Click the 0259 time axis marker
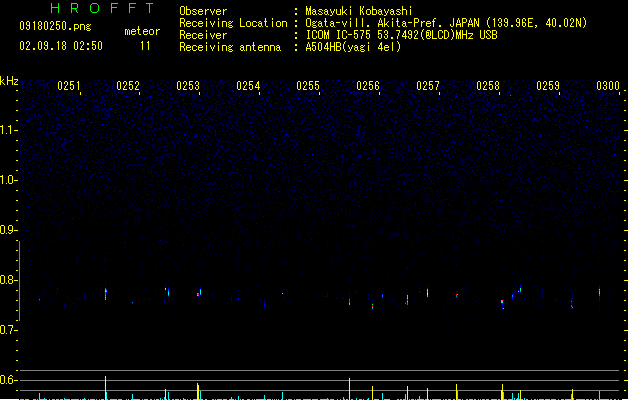 548,86
